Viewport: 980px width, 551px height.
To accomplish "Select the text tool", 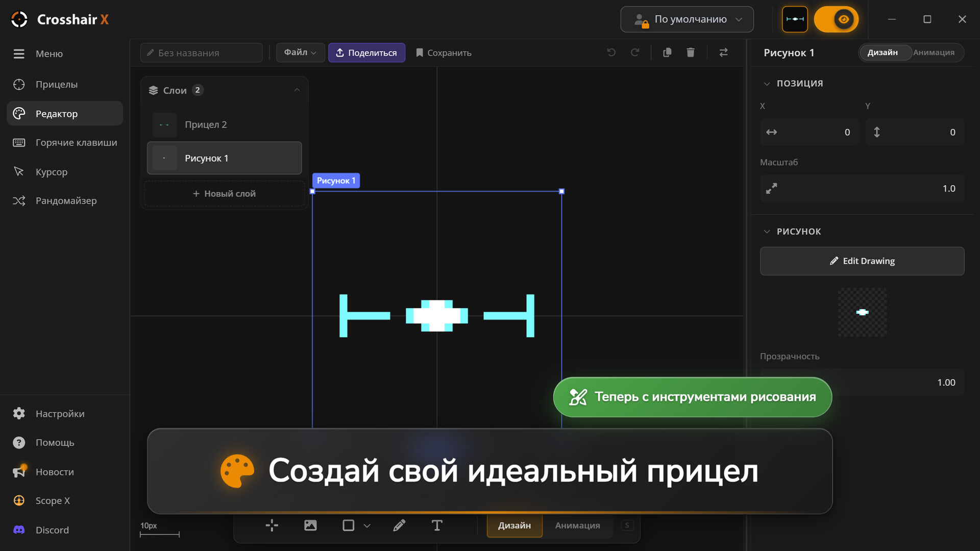I will (437, 525).
